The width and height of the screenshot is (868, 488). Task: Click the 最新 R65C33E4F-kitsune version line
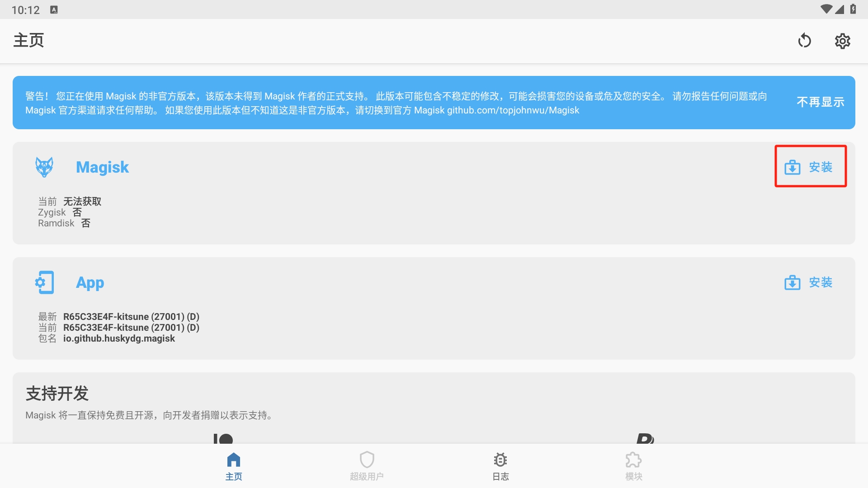(x=118, y=316)
